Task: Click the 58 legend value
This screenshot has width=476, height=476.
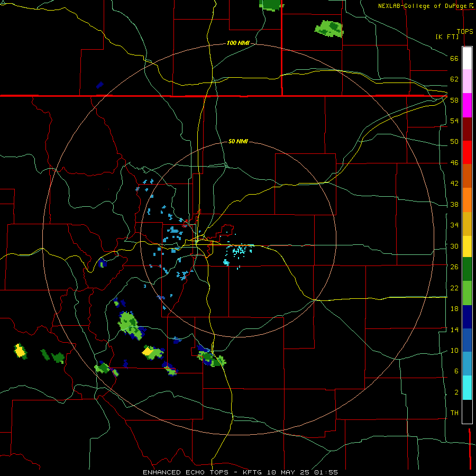Action: (x=454, y=100)
